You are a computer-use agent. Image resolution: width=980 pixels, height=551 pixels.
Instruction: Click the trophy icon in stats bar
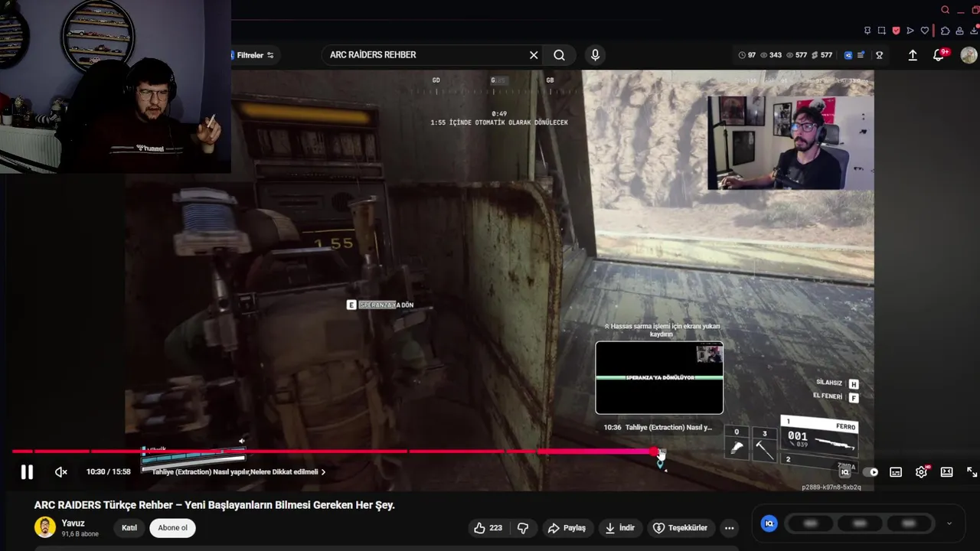[x=880, y=55]
